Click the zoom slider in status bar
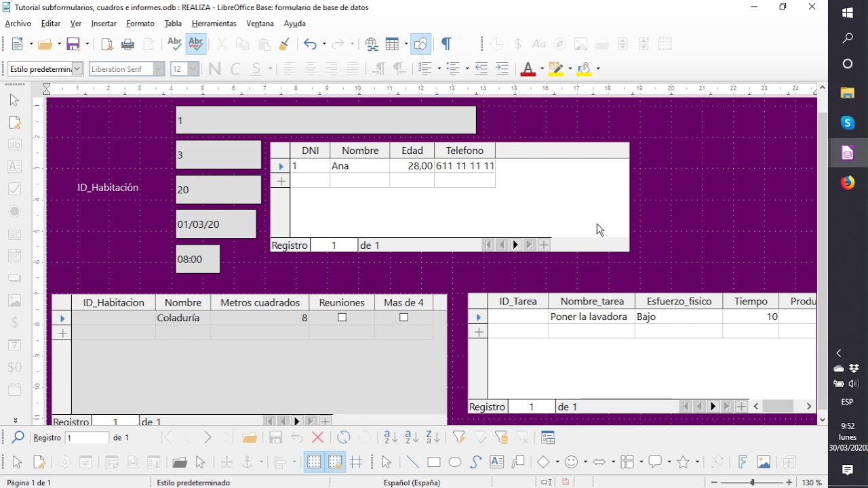The height and width of the screenshot is (488, 868). [x=752, y=483]
